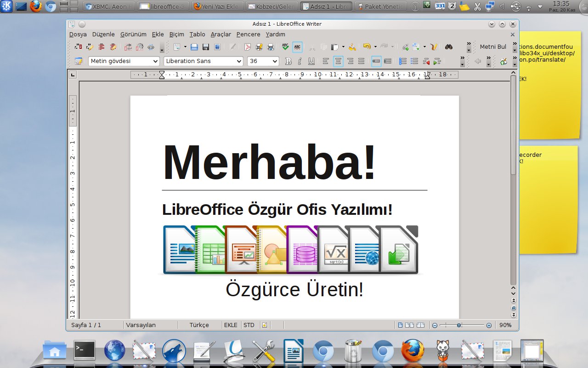The width and height of the screenshot is (588, 368).
Task: Launch Firefox from dock
Action: [413, 351]
